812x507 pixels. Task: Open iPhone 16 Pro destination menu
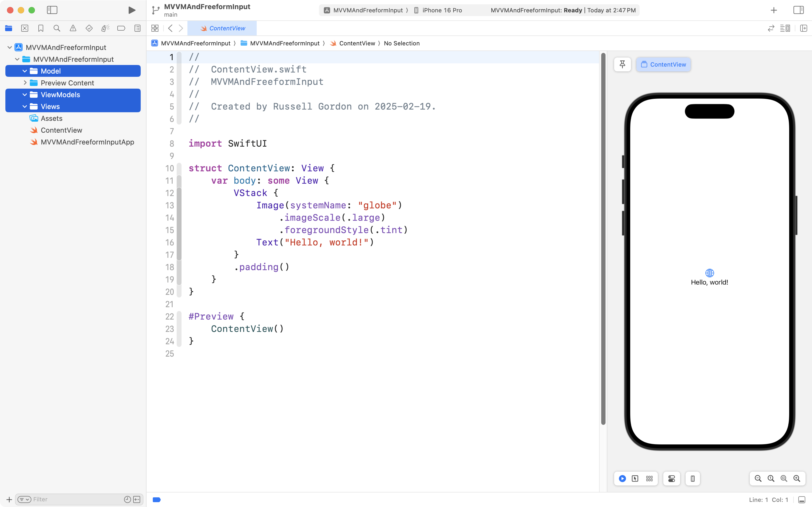point(441,10)
